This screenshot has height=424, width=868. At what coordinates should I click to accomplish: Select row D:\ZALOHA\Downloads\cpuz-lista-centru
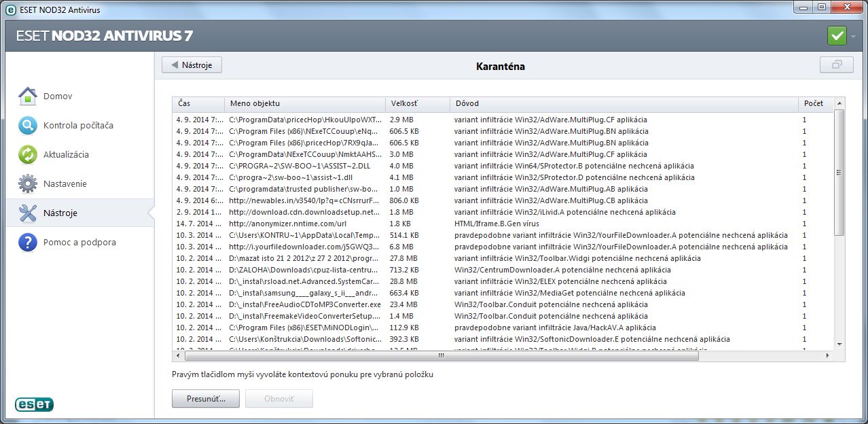503,270
